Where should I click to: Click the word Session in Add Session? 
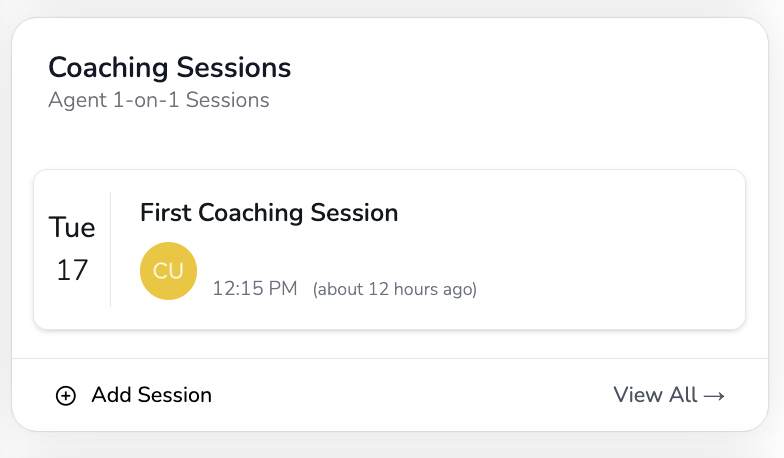click(174, 395)
